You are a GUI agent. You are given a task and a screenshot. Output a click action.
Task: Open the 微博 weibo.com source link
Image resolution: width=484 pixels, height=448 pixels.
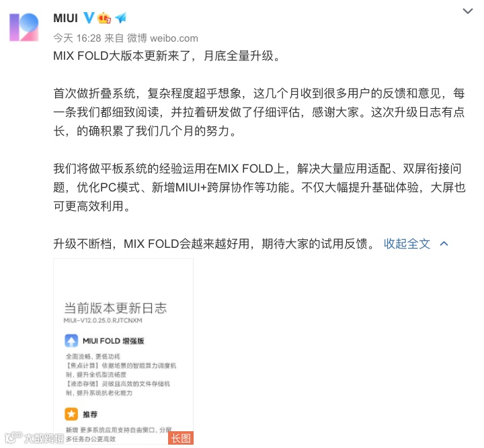click(x=163, y=38)
